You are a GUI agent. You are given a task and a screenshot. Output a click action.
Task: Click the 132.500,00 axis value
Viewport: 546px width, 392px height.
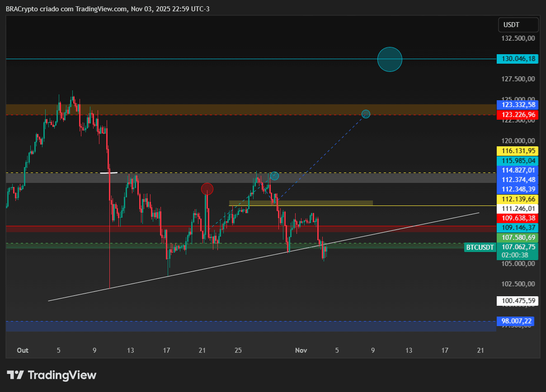518,38
